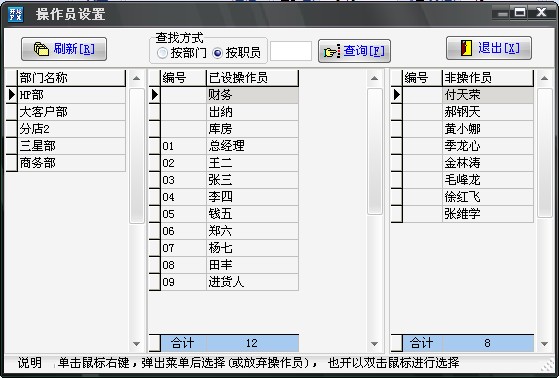Screen dimensions: 559x378
Task: Click the row indicator arrow beside 财务
Action: [x=155, y=95]
